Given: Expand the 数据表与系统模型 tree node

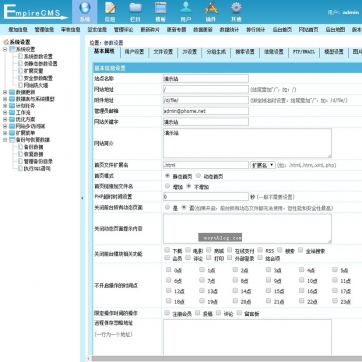Looking at the screenshot, I should 5,99.
